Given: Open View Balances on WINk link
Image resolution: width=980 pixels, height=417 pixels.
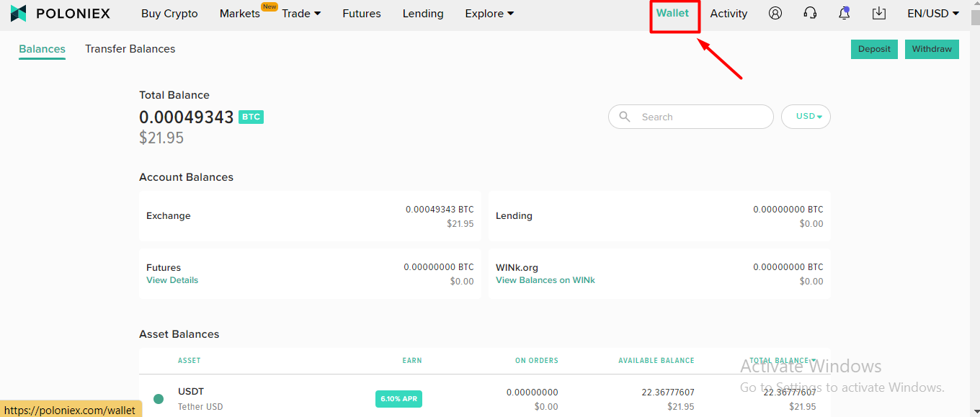Looking at the screenshot, I should click(545, 280).
